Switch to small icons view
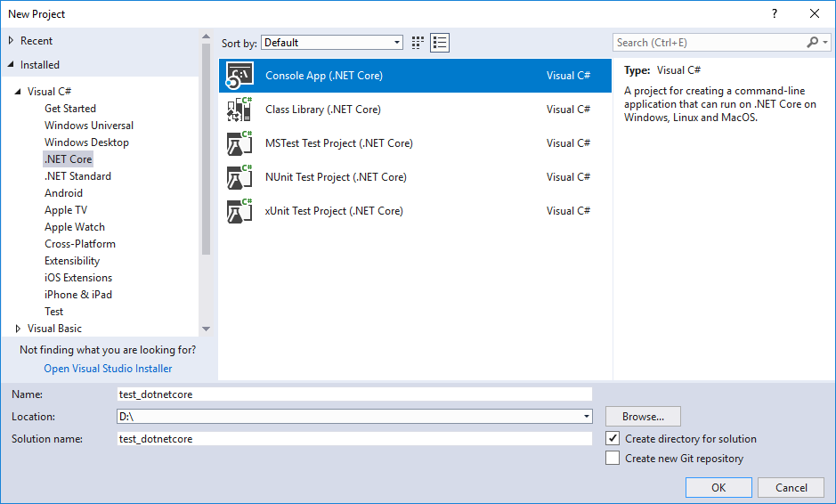 coord(418,43)
